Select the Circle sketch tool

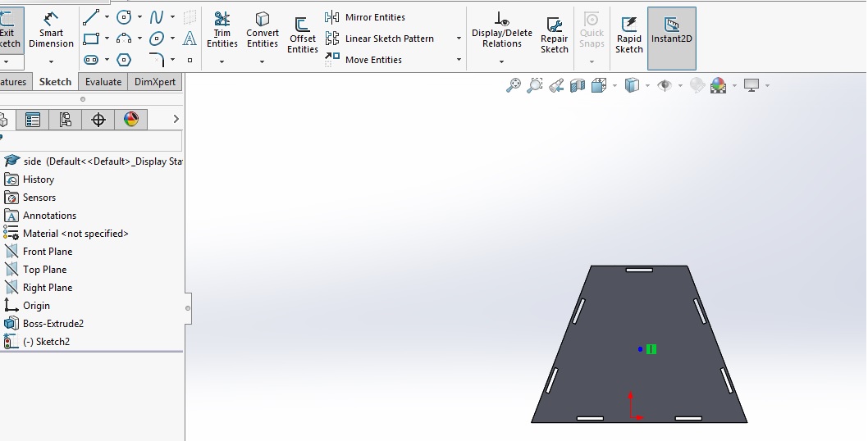124,18
